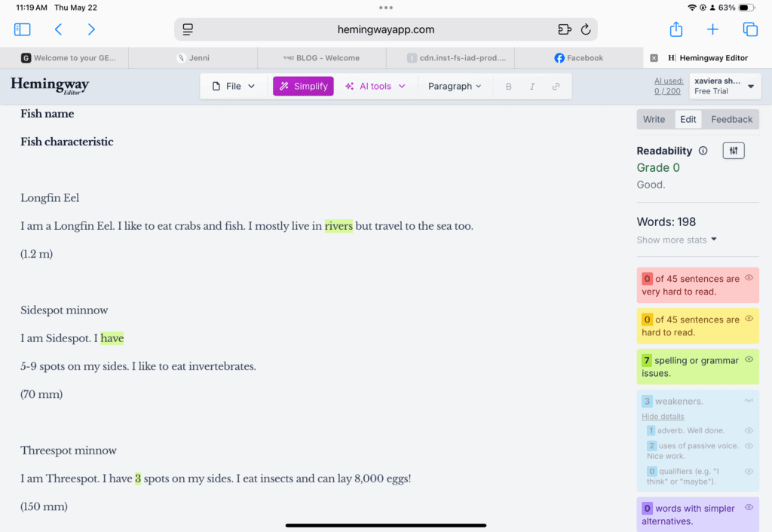
Task: Switch to the BLOG - Welcome tab
Action: coord(322,58)
